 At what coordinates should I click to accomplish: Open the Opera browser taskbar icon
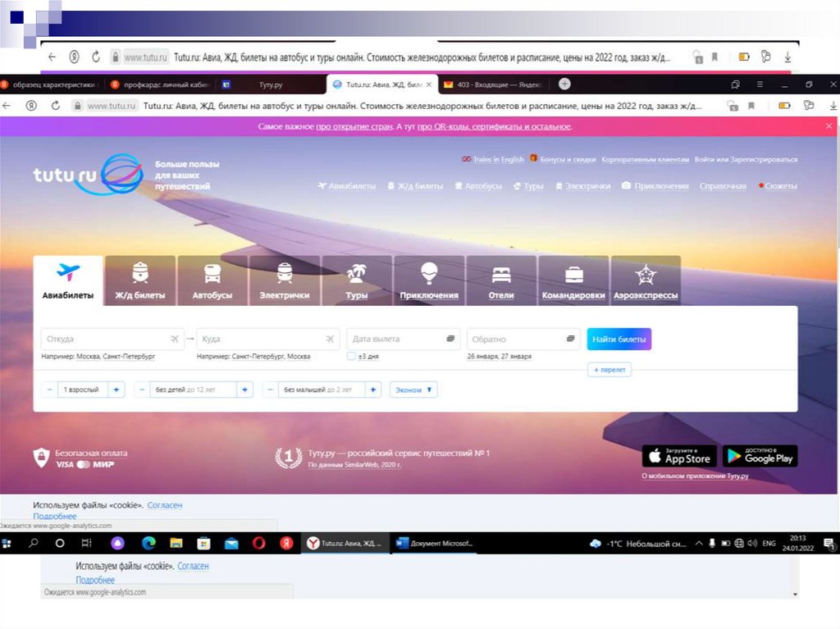(x=258, y=543)
